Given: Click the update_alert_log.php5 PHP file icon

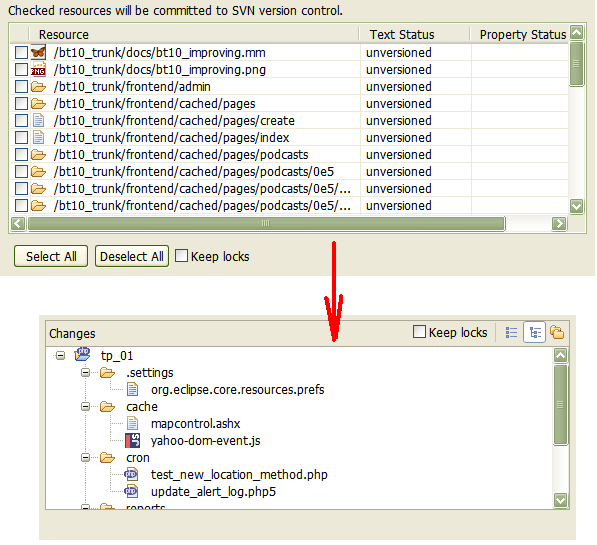Looking at the screenshot, I should tap(131, 491).
